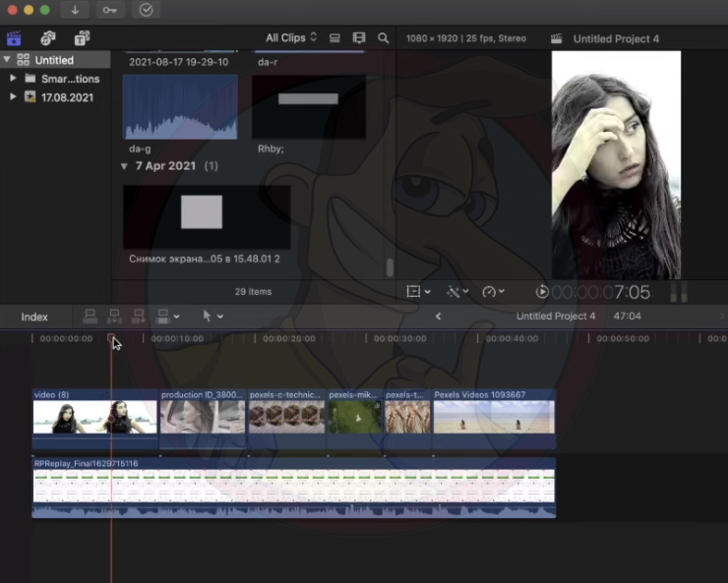Select the pexels-mik timeline clip
Viewport: 728px width, 583px height.
[x=355, y=419]
